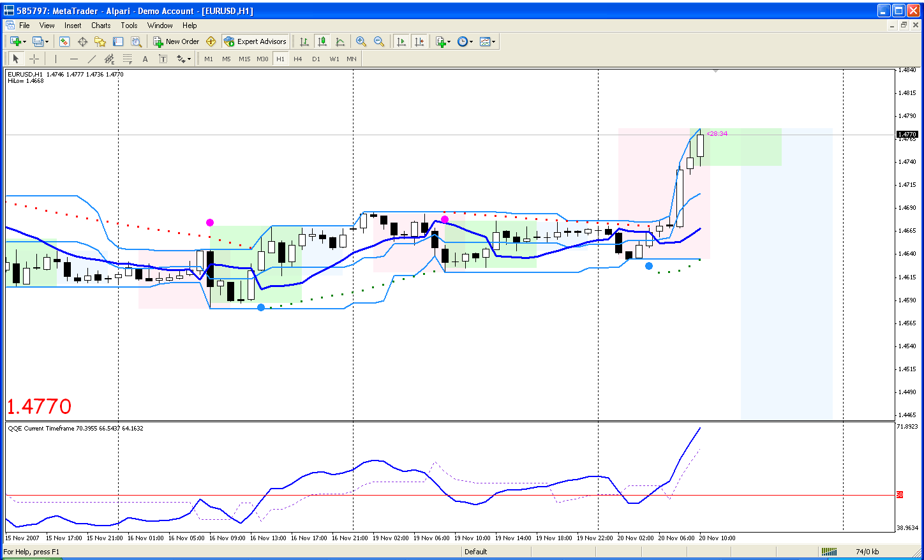Select the H1 timeframe button
The width and height of the screenshot is (924, 560).
tap(280, 59)
